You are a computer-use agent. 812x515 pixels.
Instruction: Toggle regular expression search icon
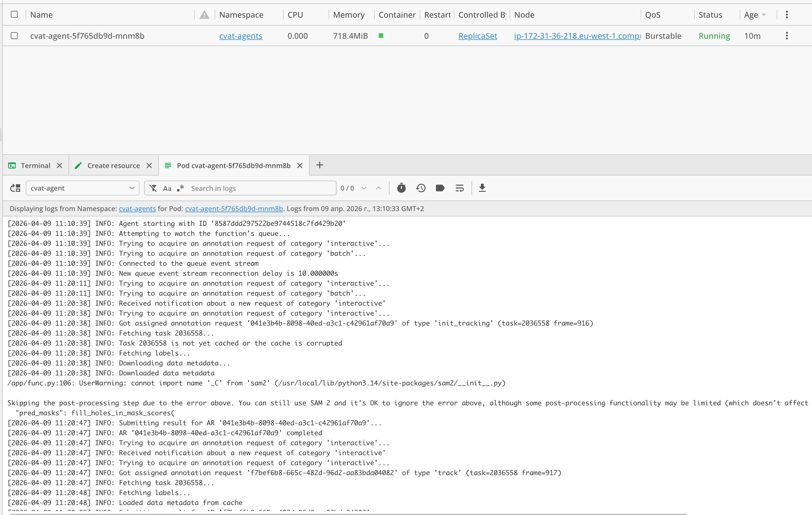pyautogui.click(x=181, y=188)
